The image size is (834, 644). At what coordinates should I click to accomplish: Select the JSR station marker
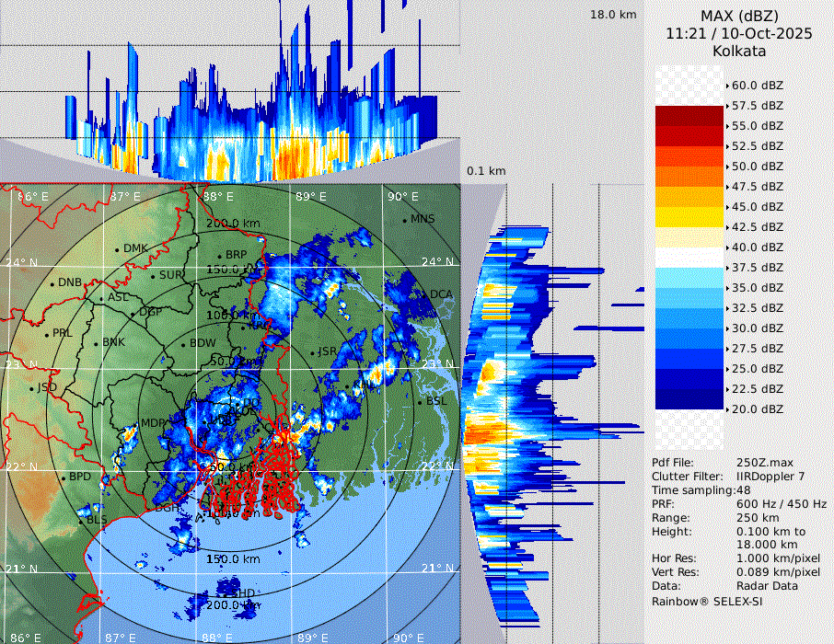(313, 351)
